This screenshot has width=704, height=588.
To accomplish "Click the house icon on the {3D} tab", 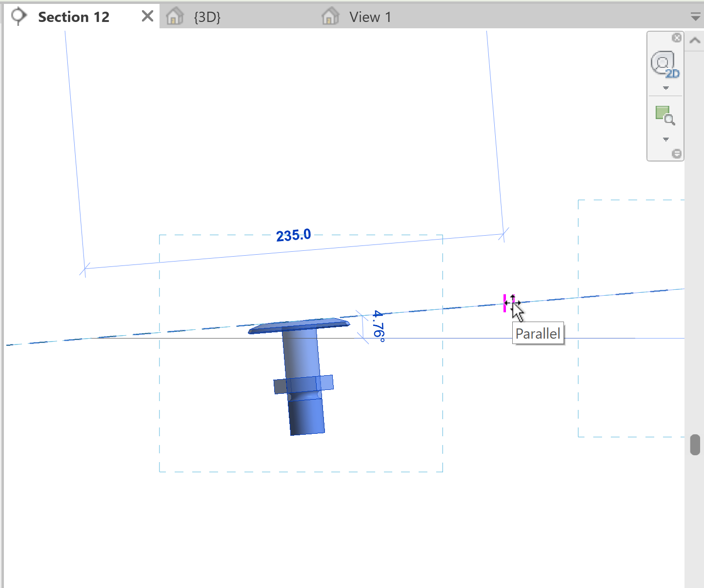I will [x=175, y=17].
